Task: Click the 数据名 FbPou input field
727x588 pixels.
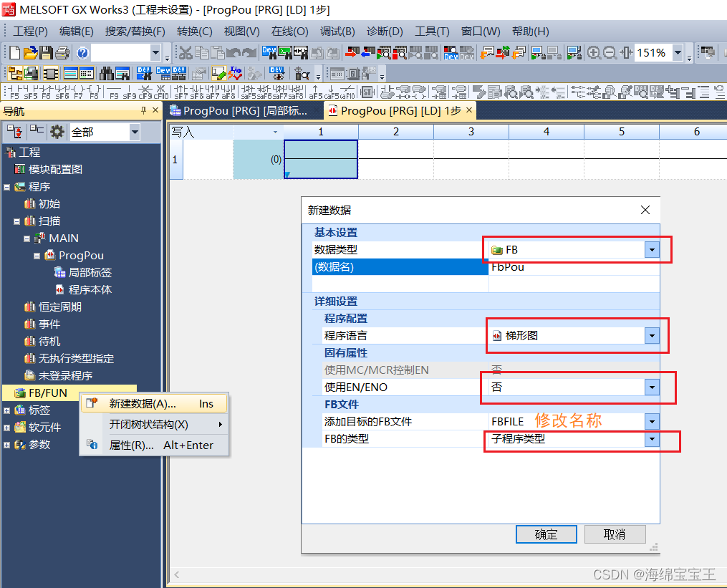Action: 574,267
